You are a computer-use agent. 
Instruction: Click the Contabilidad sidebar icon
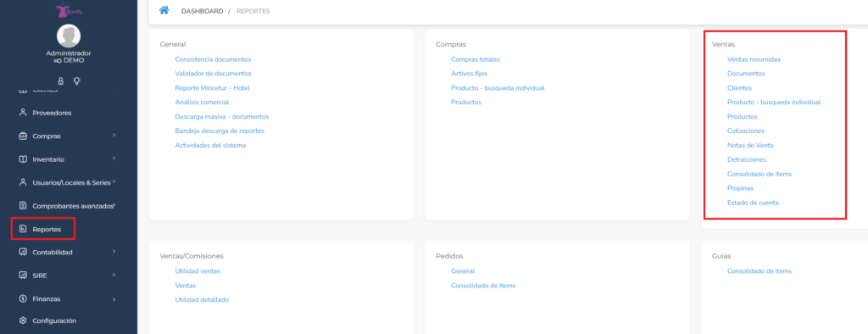point(23,252)
